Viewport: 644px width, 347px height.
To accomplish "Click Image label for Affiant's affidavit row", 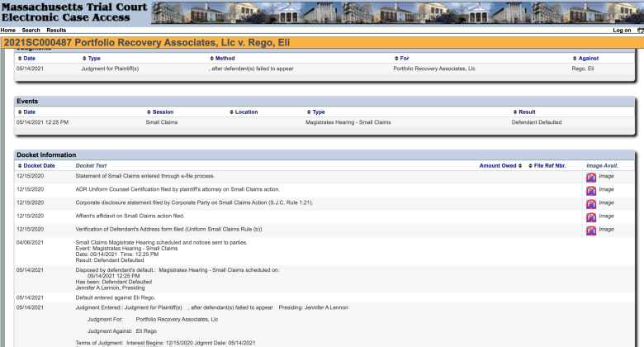I will [606, 216].
